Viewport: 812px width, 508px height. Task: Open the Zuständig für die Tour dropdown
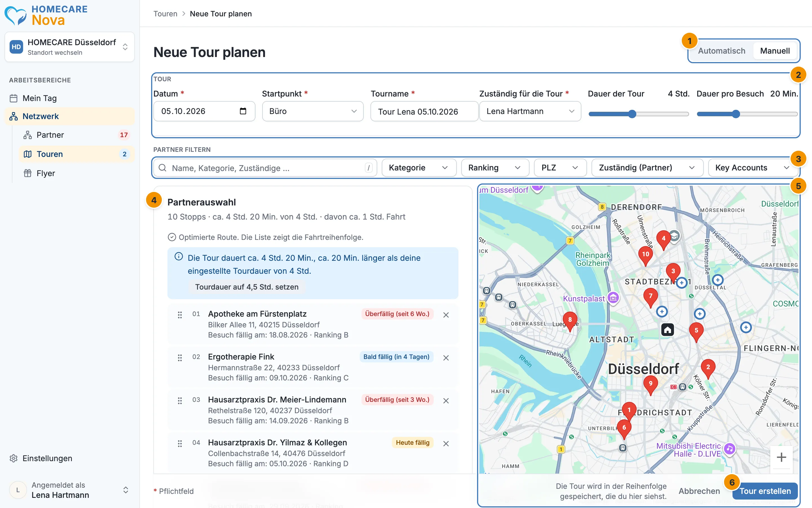coord(530,111)
